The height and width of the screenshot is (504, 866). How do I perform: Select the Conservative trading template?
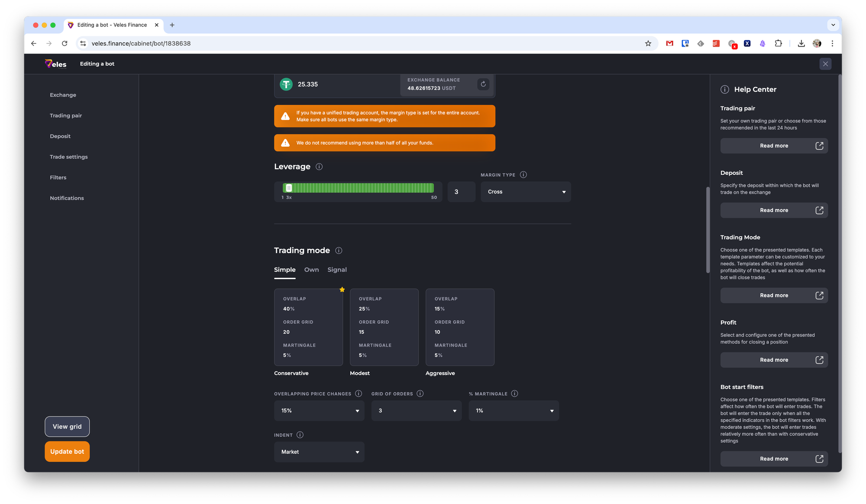click(308, 327)
